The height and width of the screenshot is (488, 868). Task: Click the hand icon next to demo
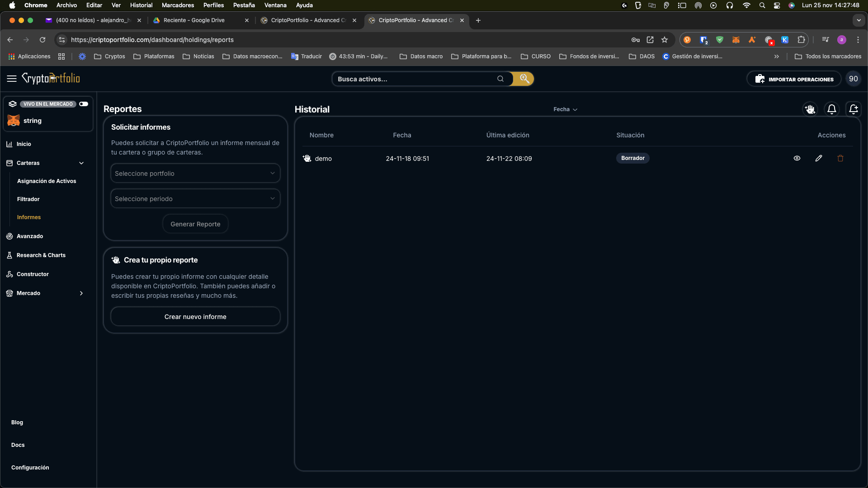click(x=307, y=158)
